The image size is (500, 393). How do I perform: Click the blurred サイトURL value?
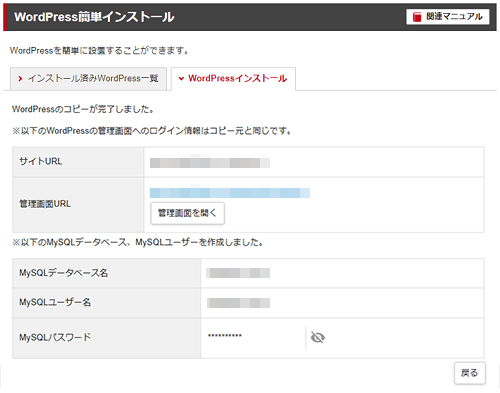(210, 163)
